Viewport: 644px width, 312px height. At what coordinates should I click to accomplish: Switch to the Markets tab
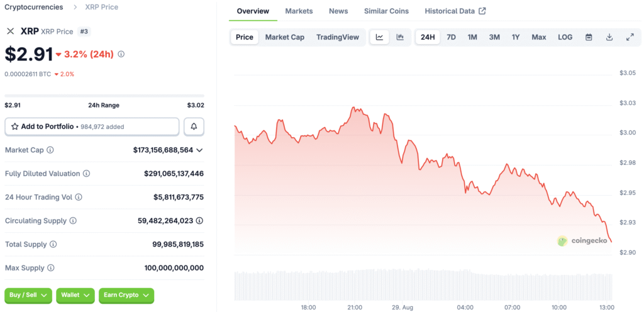(299, 11)
